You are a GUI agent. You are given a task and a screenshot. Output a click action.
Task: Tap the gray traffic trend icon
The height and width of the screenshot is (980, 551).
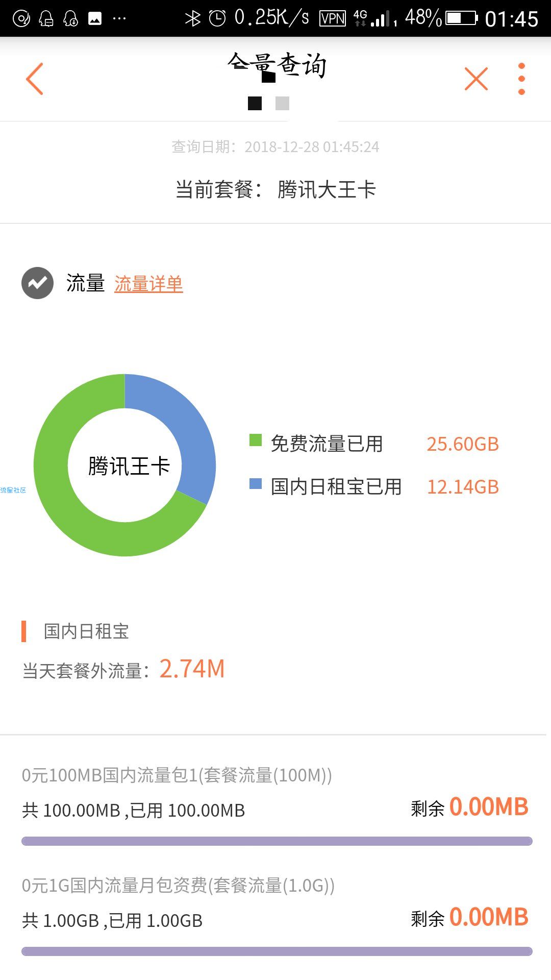pos(37,283)
